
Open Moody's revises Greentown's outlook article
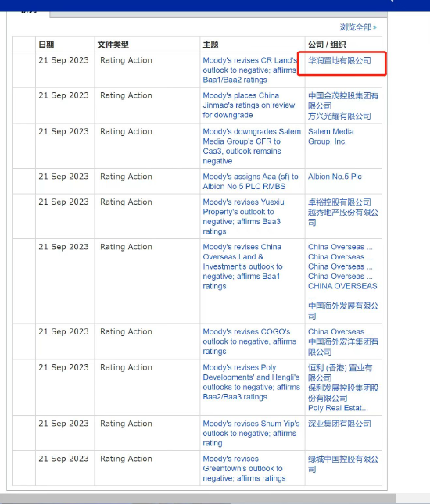coord(244,468)
